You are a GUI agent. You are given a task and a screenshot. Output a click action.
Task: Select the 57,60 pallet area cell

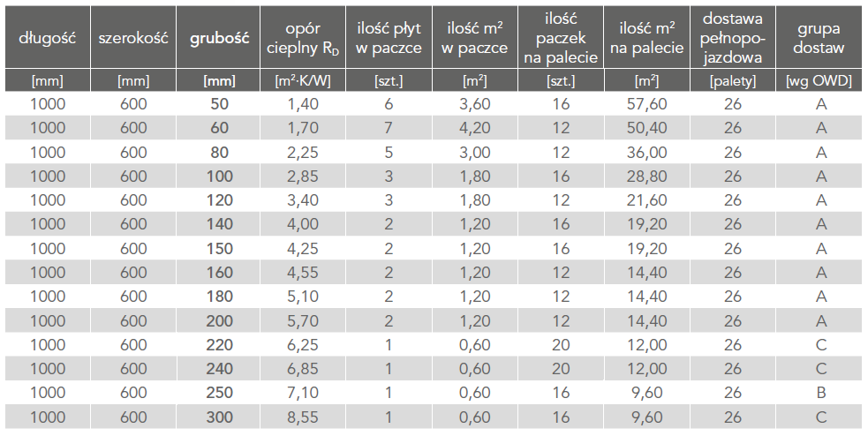(x=647, y=104)
